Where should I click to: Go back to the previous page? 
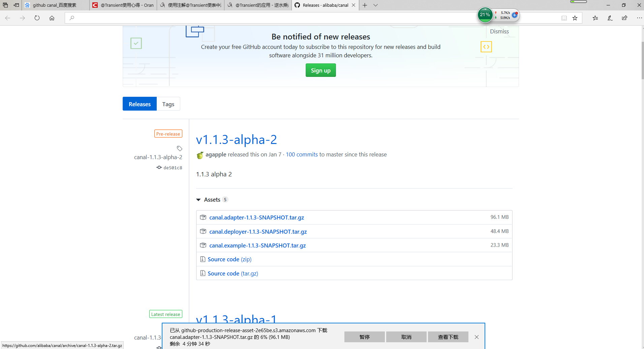click(x=8, y=18)
